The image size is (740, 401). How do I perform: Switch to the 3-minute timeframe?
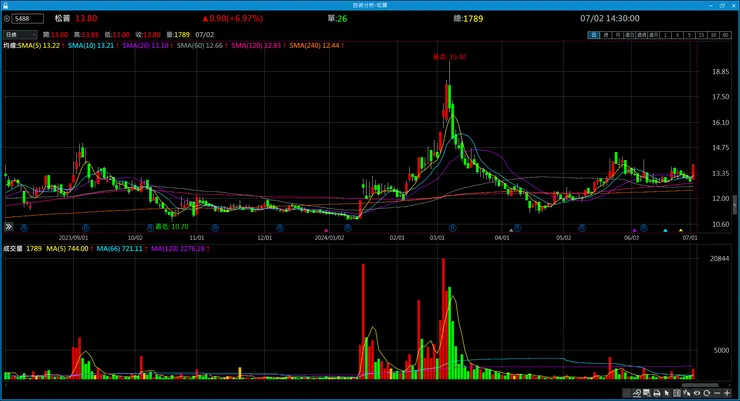[678, 35]
